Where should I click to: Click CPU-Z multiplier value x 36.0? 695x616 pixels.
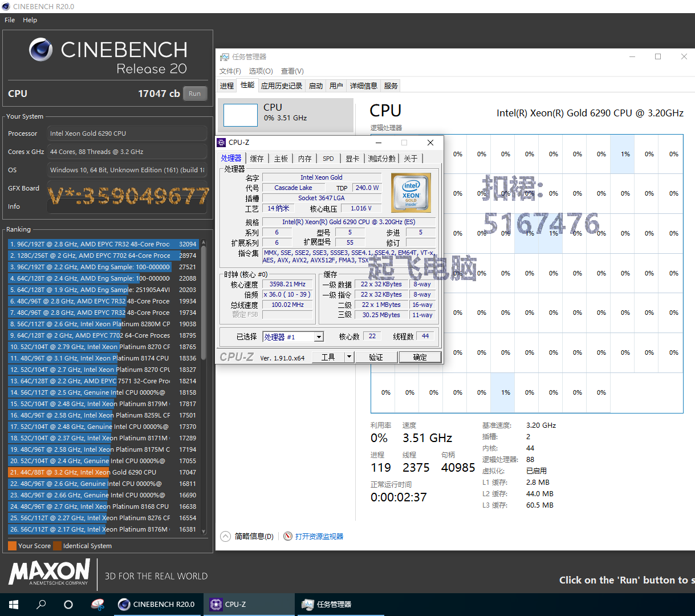[x=287, y=294]
